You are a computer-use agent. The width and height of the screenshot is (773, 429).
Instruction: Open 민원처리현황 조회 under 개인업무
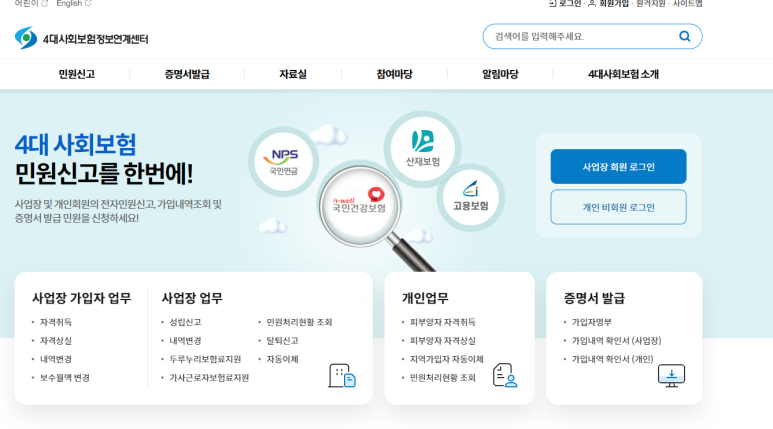click(x=443, y=378)
